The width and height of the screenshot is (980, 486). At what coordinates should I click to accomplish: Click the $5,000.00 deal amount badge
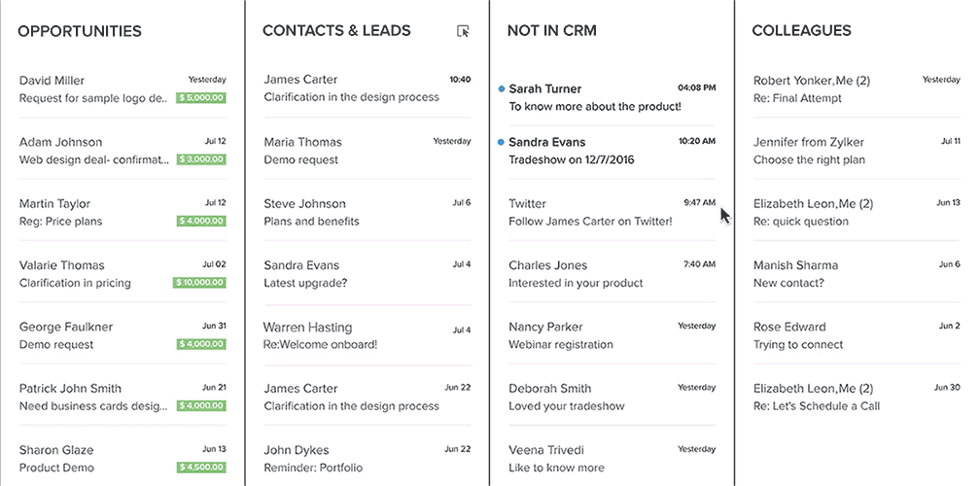click(201, 98)
